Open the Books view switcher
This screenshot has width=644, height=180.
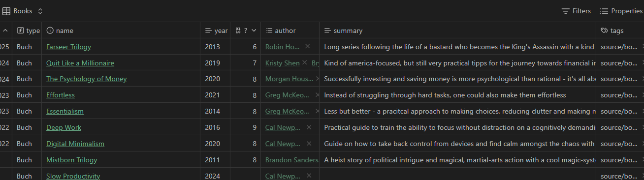pos(23,11)
